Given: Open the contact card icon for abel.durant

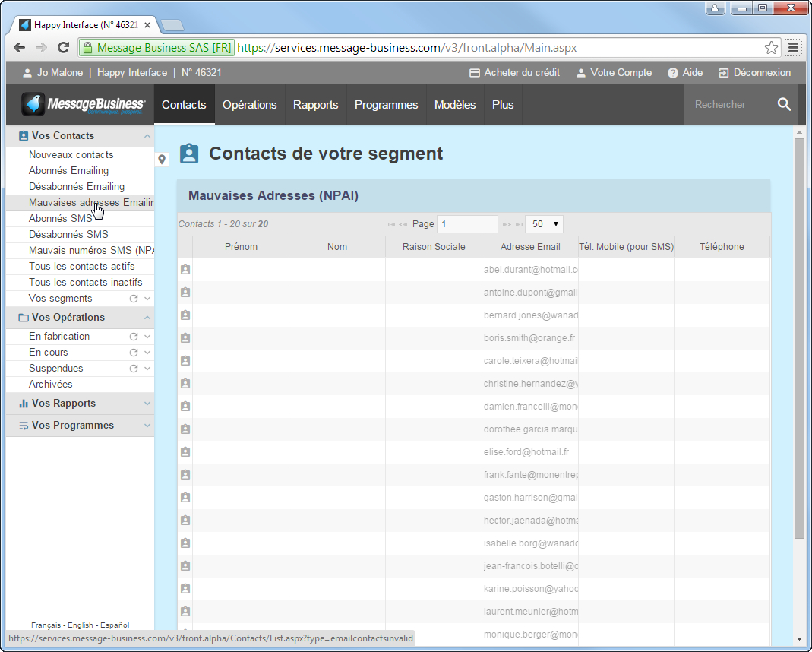Looking at the screenshot, I should click(x=185, y=269).
